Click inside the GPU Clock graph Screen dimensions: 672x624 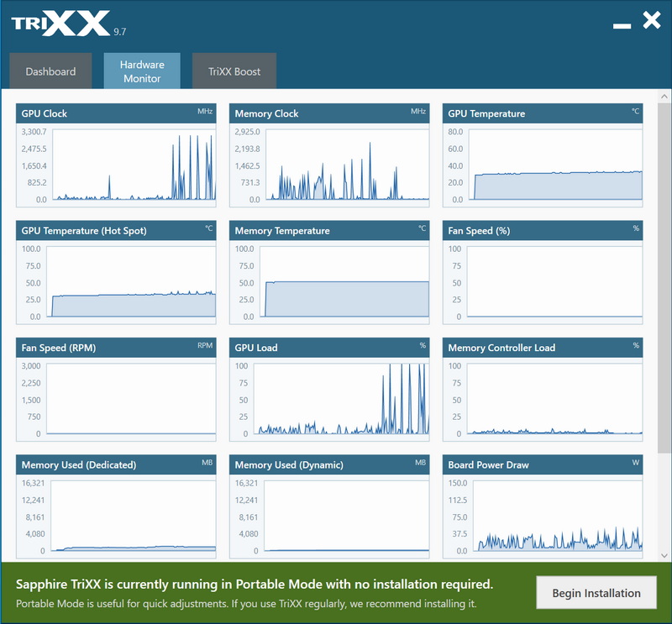coord(134,165)
